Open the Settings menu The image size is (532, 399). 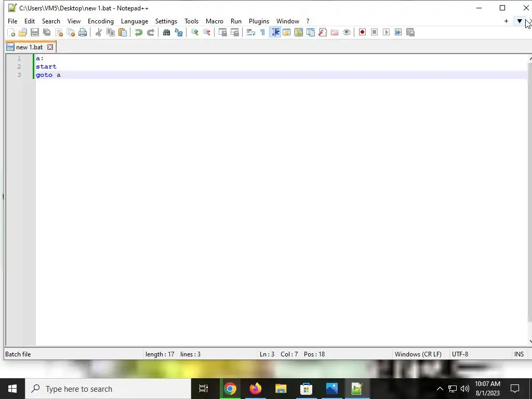pyautogui.click(x=166, y=21)
